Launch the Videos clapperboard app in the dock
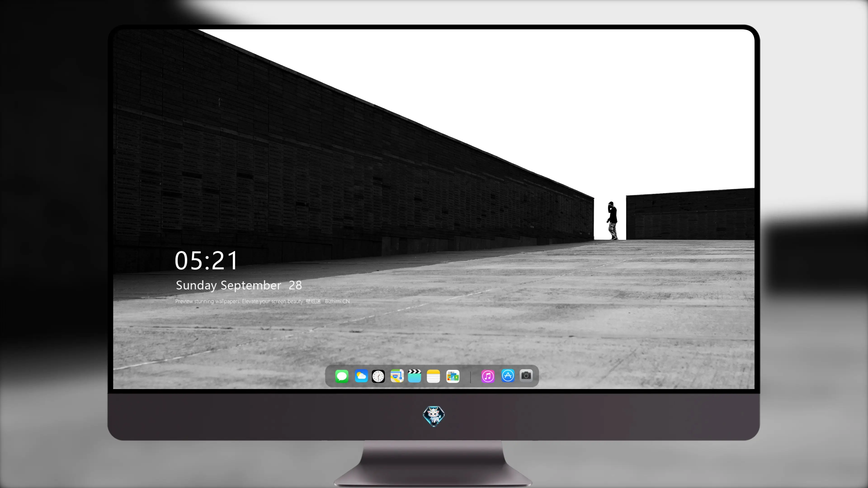The height and width of the screenshot is (488, 868). [x=415, y=376]
